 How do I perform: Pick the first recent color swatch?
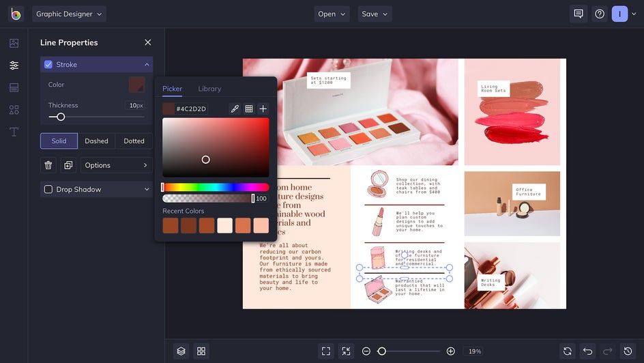click(x=171, y=225)
